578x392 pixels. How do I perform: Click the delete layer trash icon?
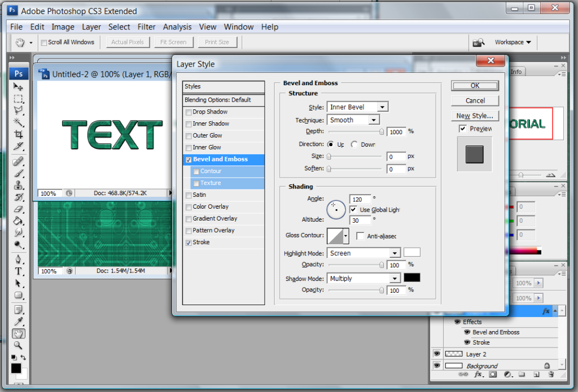click(x=550, y=374)
